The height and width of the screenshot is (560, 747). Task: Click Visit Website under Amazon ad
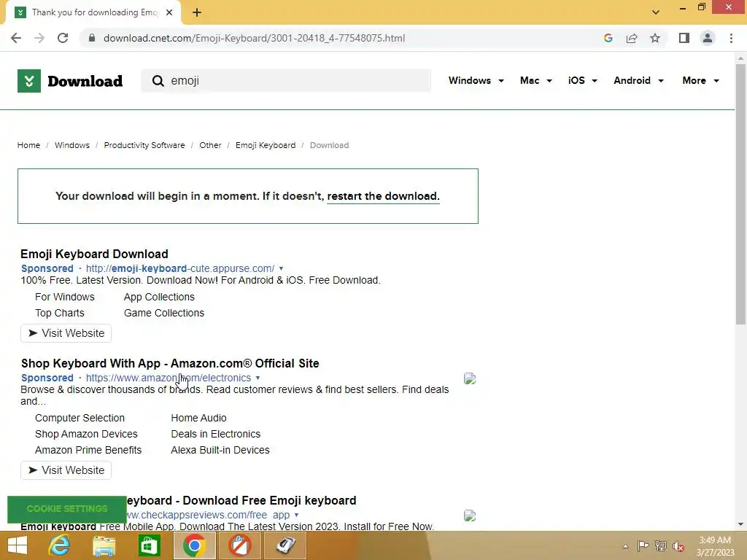(66, 470)
